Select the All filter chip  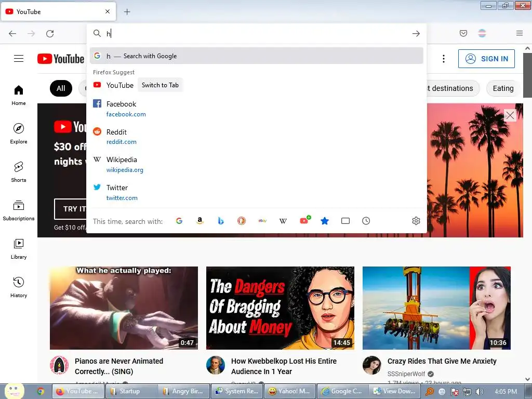[61, 88]
